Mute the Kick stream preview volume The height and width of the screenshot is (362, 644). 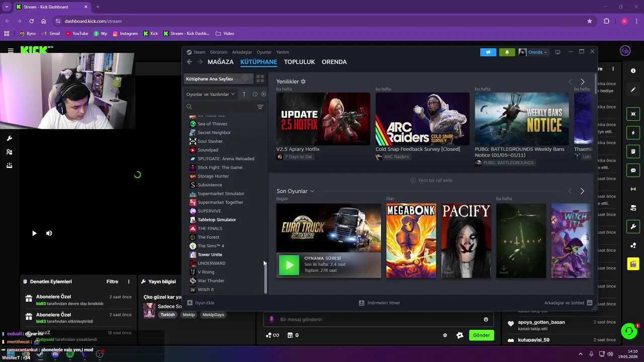tap(49, 233)
